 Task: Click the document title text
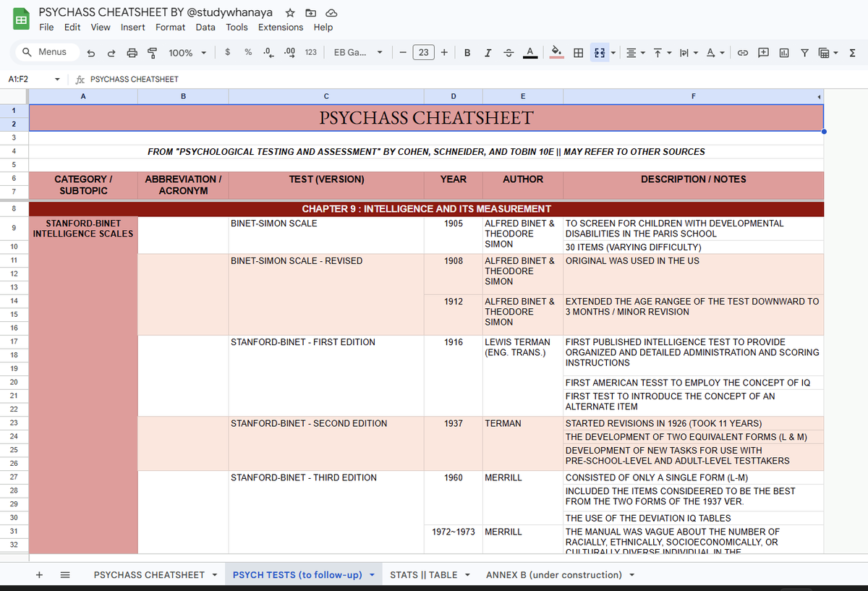156,12
